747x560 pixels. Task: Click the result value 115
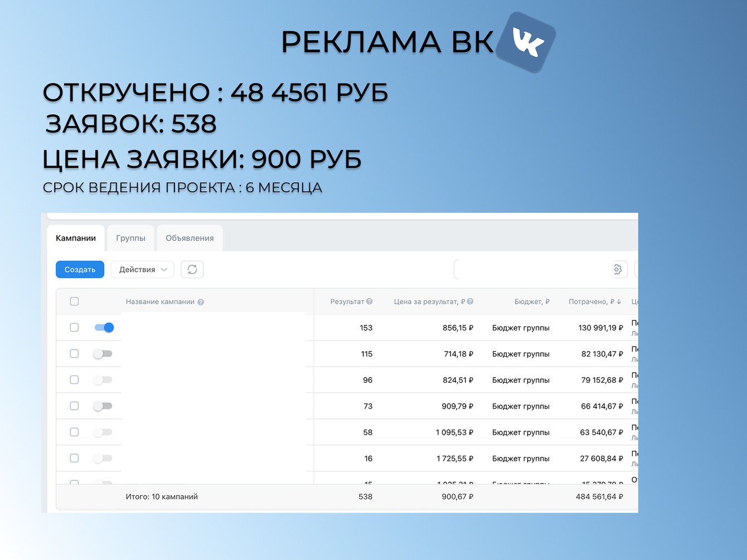click(x=367, y=354)
